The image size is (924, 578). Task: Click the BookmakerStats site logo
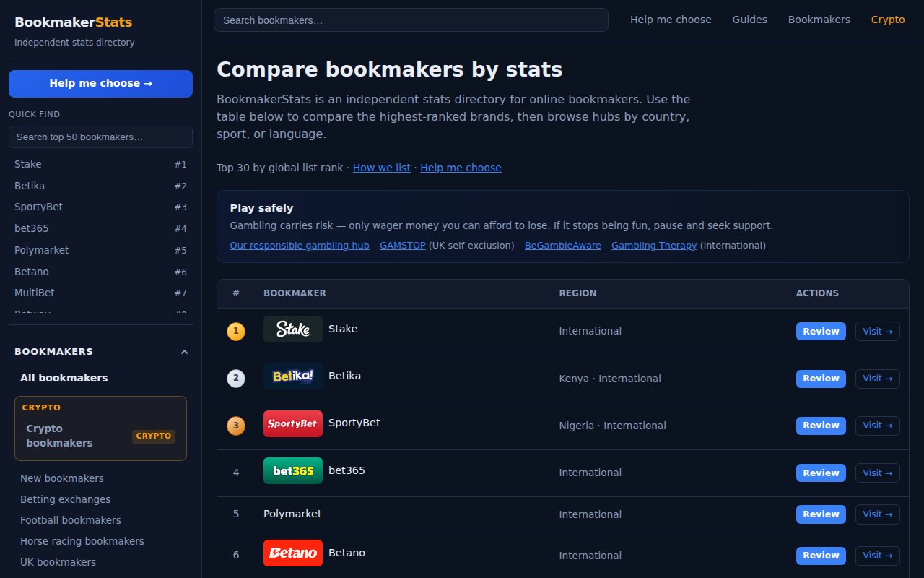coord(74,22)
